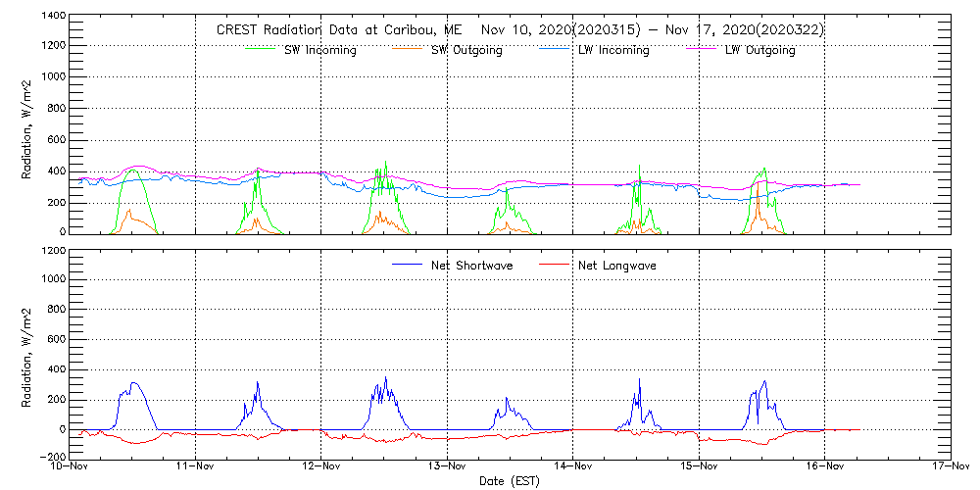Select the SW Outgoing legend label
Screen dimensions: 980x490
click(x=466, y=50)
